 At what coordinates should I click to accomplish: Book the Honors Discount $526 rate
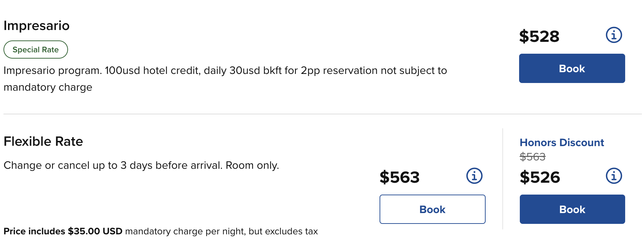572,209
